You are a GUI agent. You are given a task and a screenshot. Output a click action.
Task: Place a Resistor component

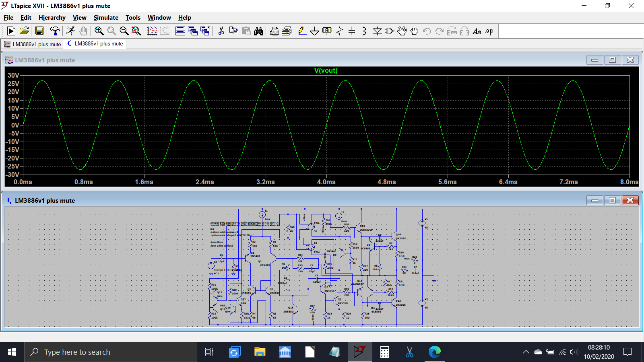tap(340, 31)
